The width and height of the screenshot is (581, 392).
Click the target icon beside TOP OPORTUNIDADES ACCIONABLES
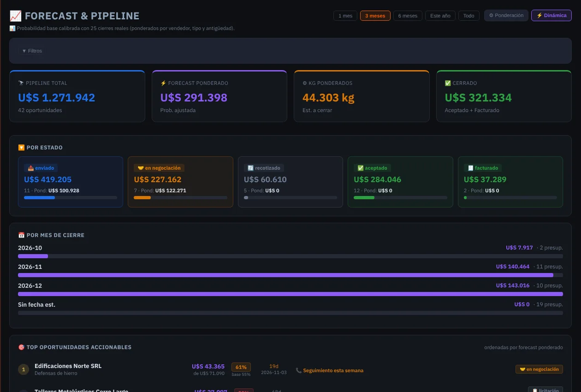pyautogui.click(x=21, y=347)
